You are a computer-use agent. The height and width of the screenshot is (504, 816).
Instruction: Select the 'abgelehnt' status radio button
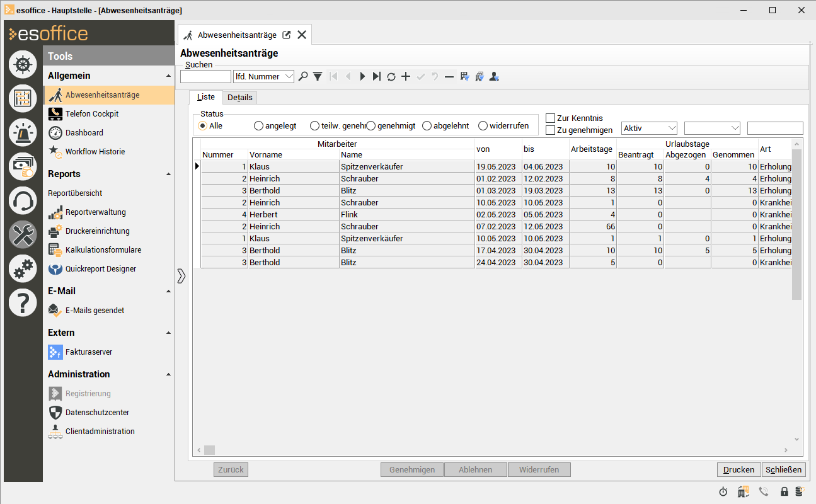(427, 126)
